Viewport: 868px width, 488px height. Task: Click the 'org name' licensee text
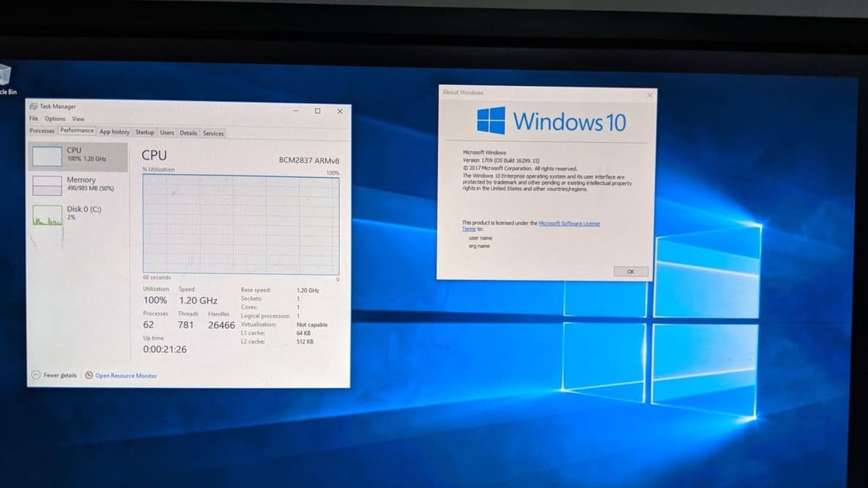pos(479,246)
